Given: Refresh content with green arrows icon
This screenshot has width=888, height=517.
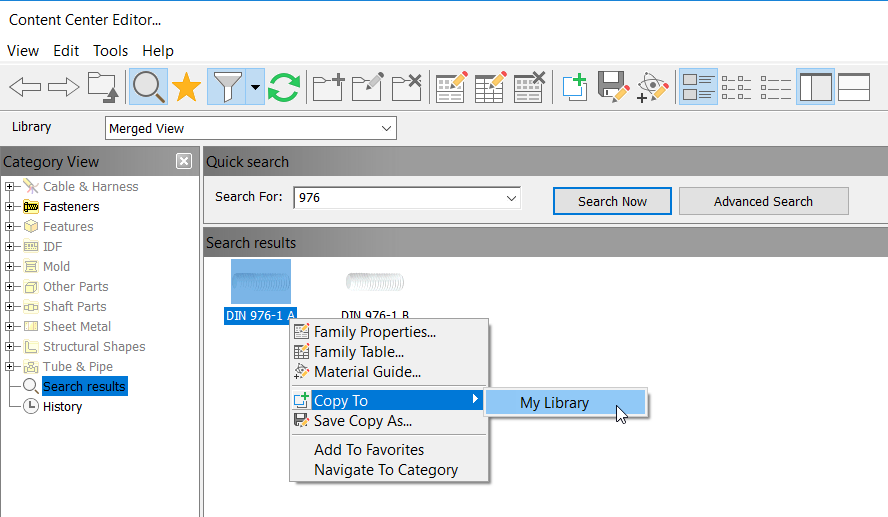Looking at the screenshot, I should tap(284, 87).
